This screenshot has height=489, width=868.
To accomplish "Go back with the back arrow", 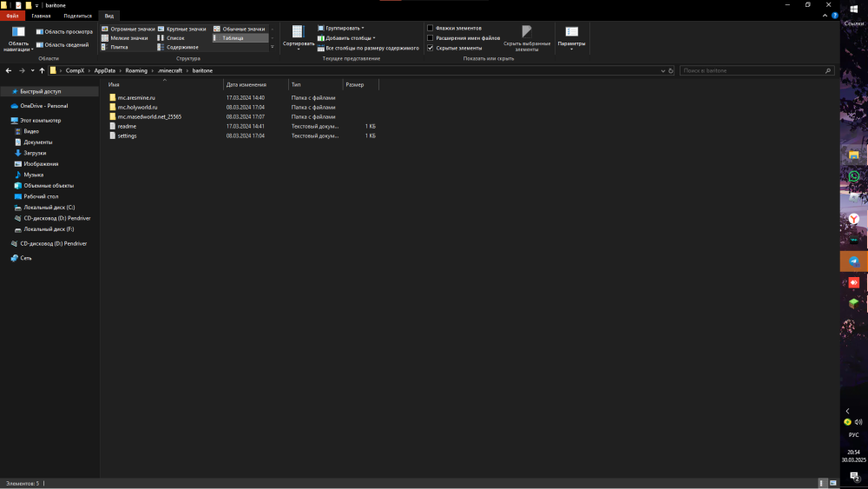I will click(9, 71).
